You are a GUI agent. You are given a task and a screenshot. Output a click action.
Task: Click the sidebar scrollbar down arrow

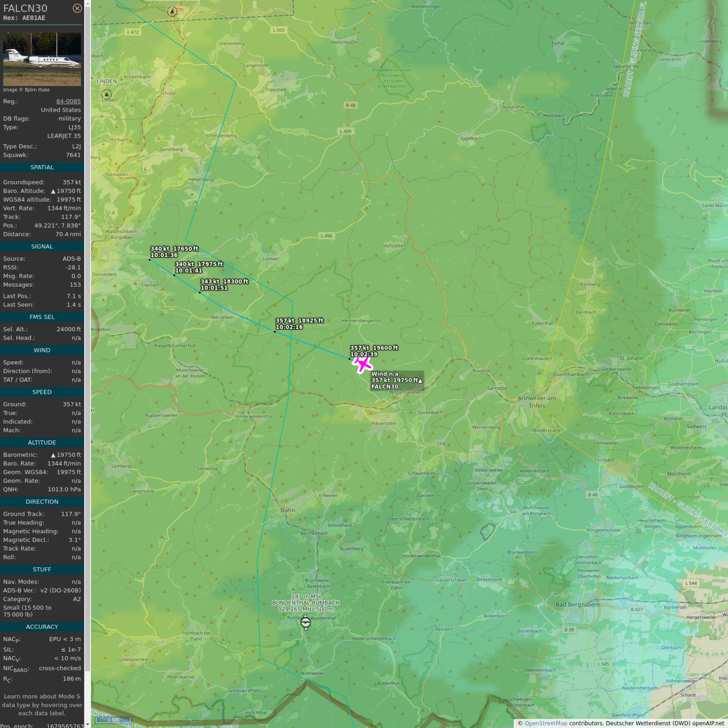coord(87,724)
